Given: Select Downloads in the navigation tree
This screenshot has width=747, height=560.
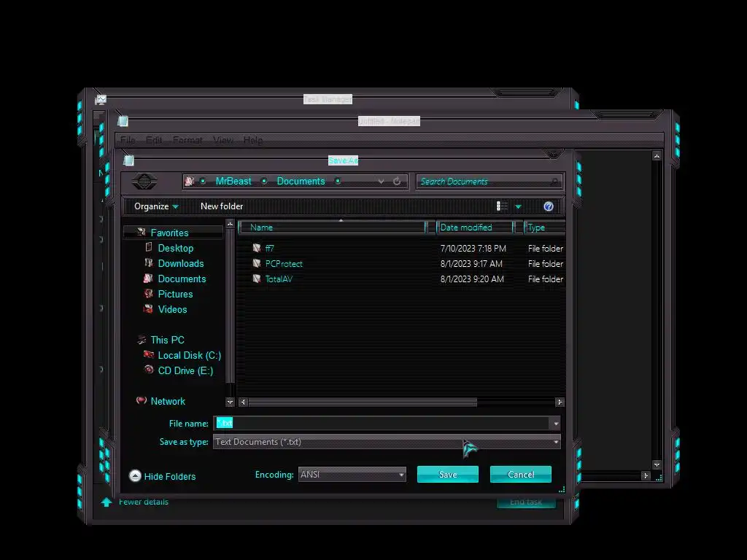Looking at the screenshot, I should [x=181, y=263].
